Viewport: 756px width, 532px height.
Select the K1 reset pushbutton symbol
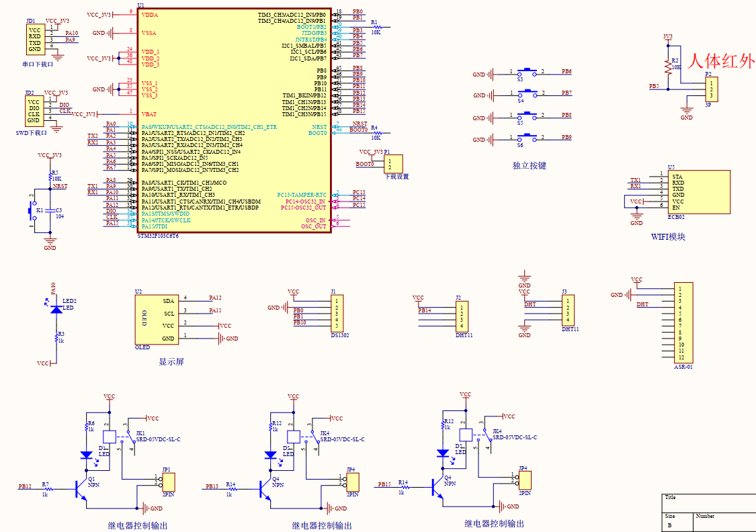click(34, 211)
